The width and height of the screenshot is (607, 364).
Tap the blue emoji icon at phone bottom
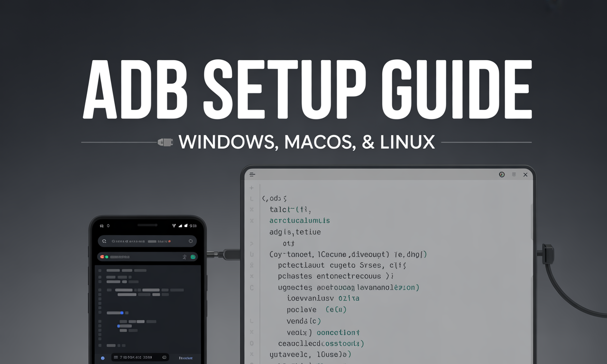102,358
